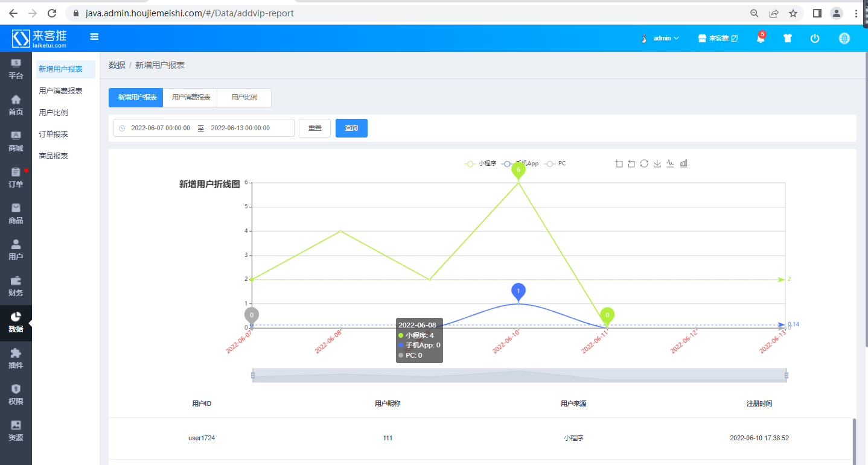Open the browser side panel icon

coord(817,13)
